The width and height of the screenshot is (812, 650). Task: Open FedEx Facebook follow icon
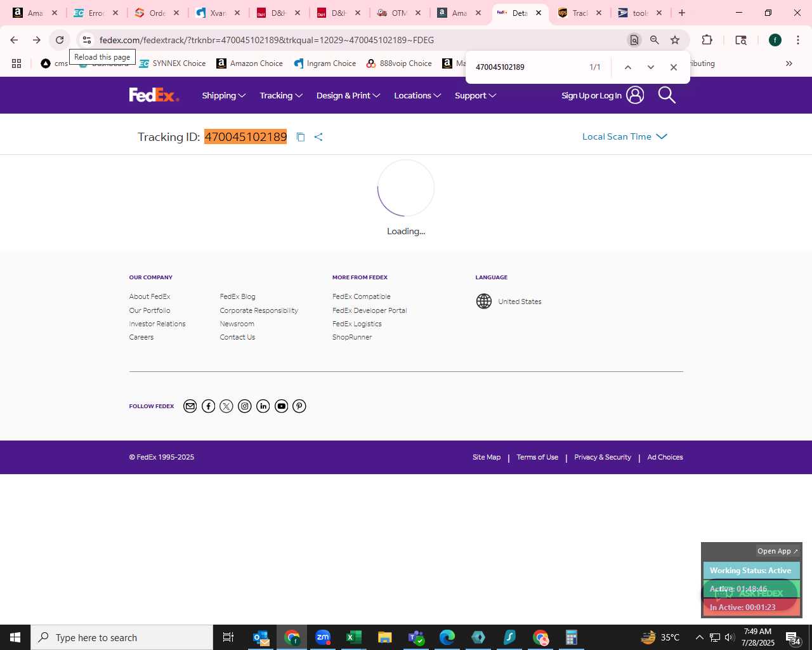208,406
